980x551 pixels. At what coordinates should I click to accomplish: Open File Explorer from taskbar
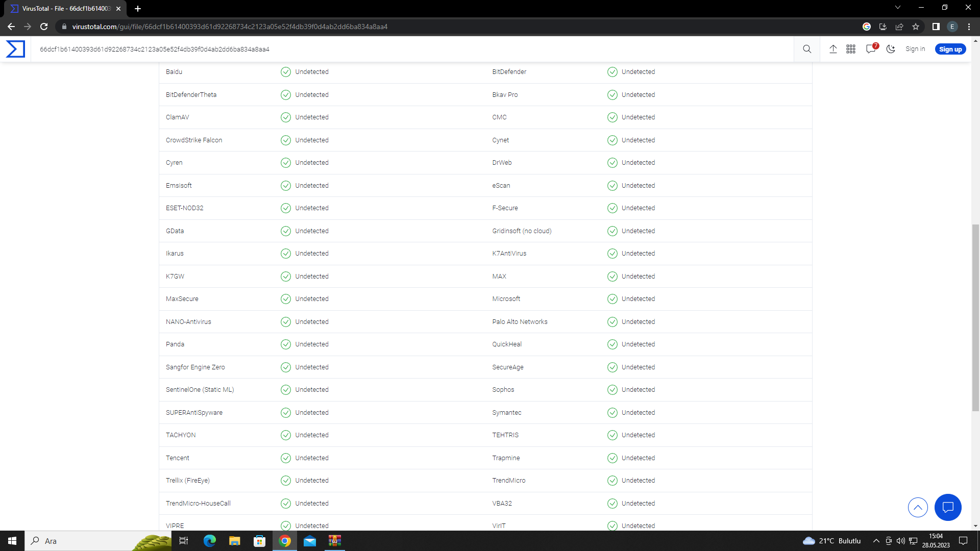(x=234, y=541)
